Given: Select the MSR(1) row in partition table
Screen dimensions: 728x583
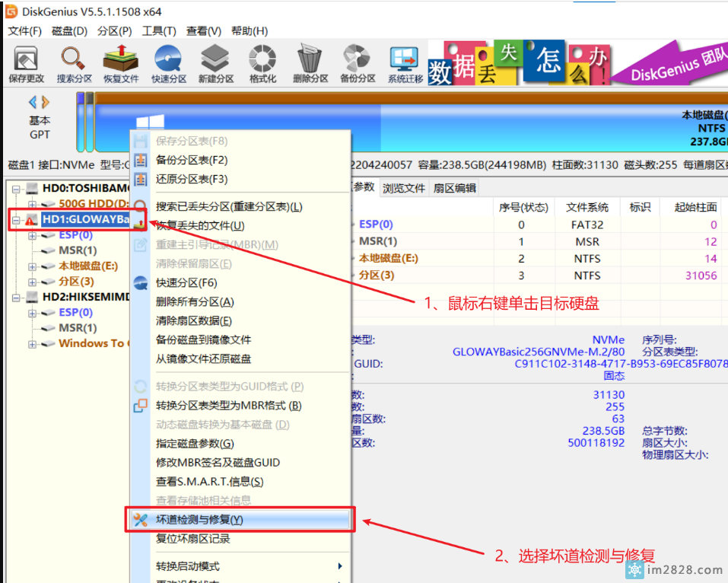Looking at the screenshot, I should pos(539,241).
